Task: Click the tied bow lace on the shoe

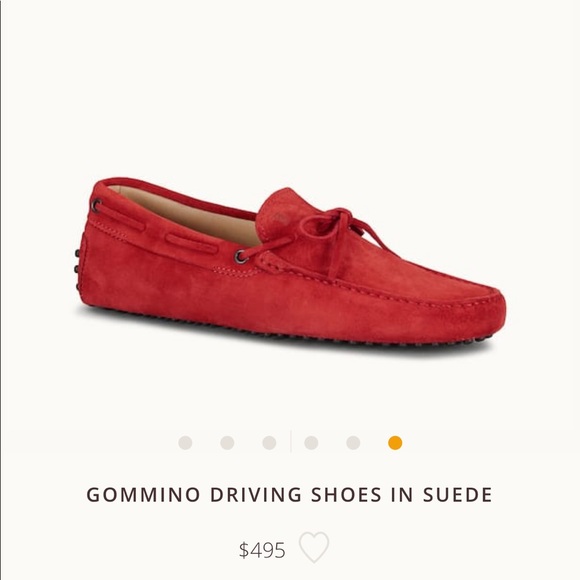Action: (333, 231)
